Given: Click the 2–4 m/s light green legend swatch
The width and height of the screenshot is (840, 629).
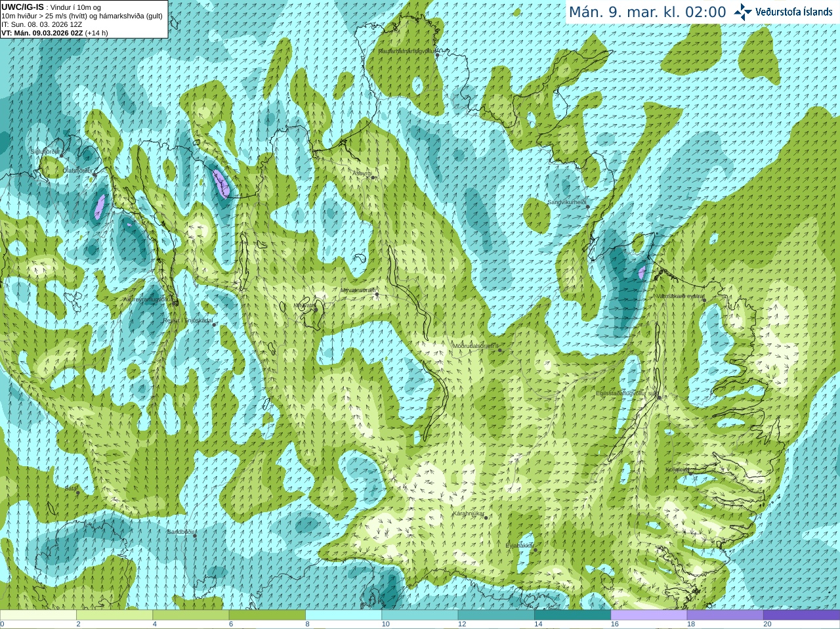Looking at the screenshot, I should coord(114,615).
